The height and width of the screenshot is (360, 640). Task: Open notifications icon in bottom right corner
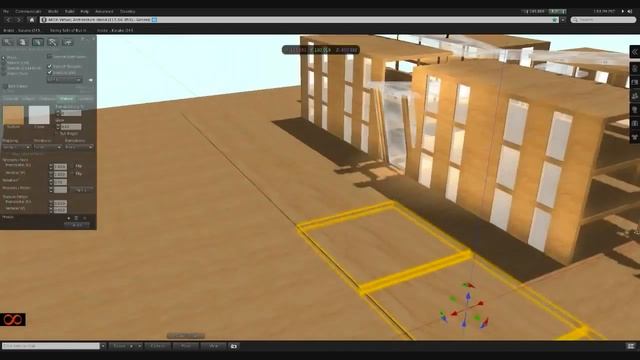631,346
